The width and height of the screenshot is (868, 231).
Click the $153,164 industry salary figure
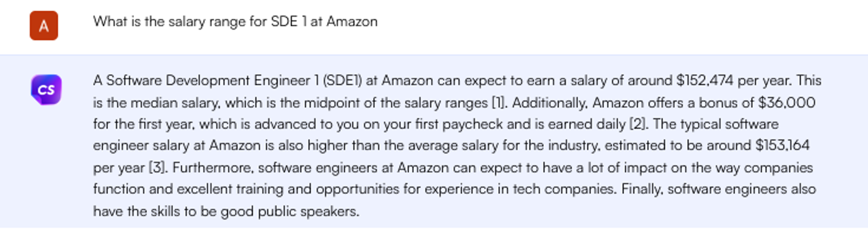click(782, 145)
